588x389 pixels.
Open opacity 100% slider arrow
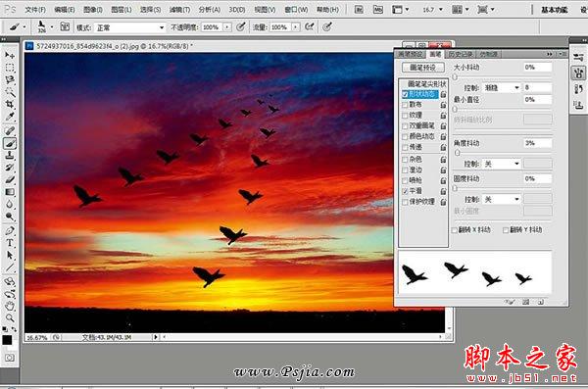227,27
